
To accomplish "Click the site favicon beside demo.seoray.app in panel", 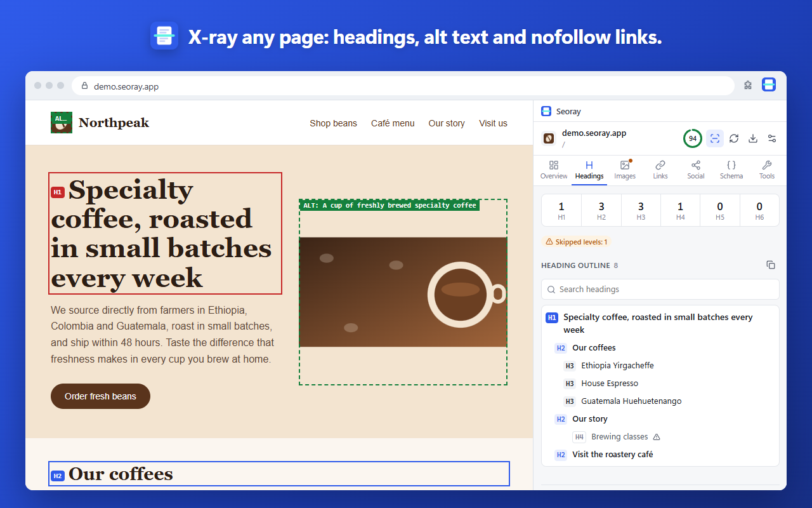I will [x=549, y=138].
